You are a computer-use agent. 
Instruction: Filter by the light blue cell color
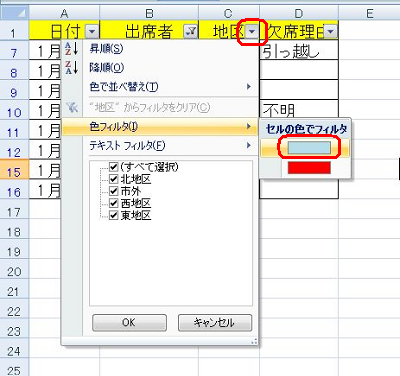(309, 148)
